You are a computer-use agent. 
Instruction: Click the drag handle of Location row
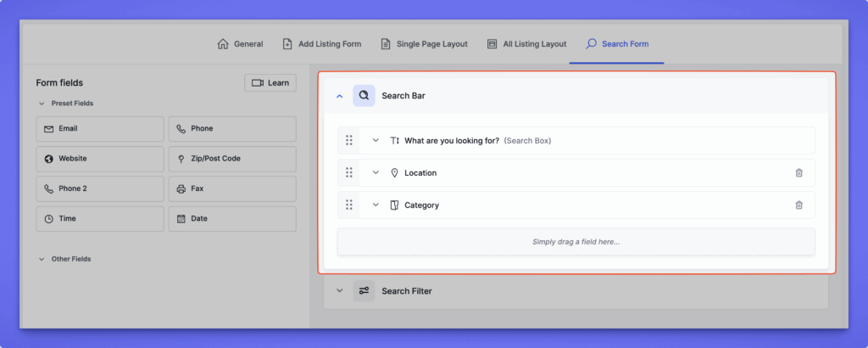tap(348, 173)
